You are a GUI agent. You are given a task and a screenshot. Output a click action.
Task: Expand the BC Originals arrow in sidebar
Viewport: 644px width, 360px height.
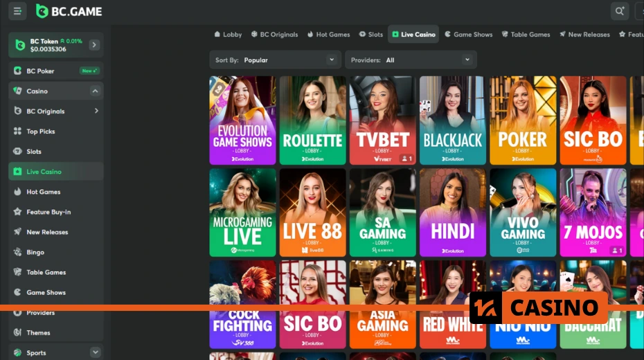pos(96,111)
